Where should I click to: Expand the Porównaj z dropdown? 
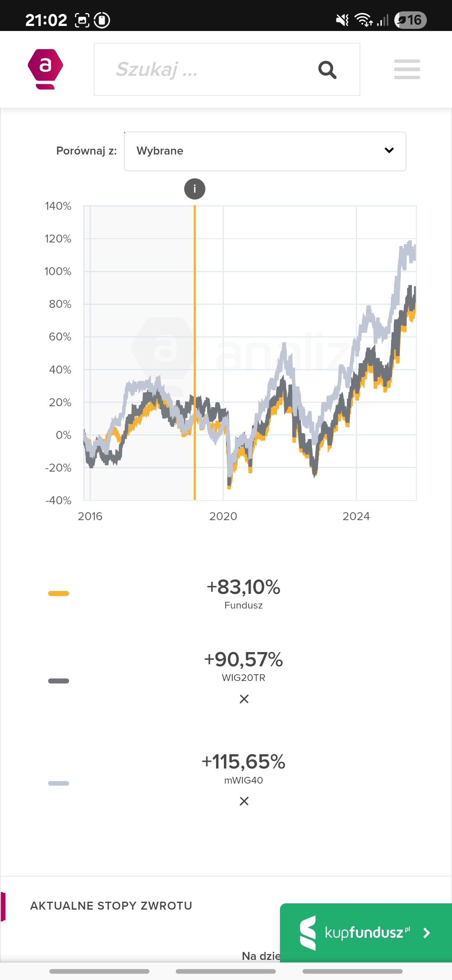pyautogui.click(x=265, y=151)
